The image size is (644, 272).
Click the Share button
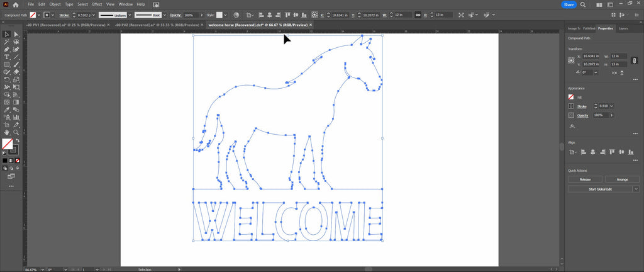point(569,4)
